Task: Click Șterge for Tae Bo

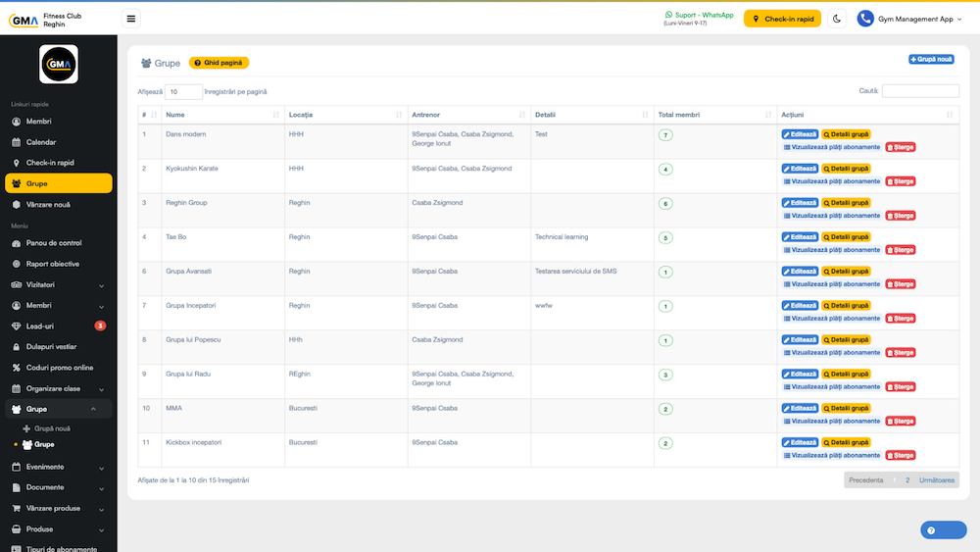Action: point(901,250)
